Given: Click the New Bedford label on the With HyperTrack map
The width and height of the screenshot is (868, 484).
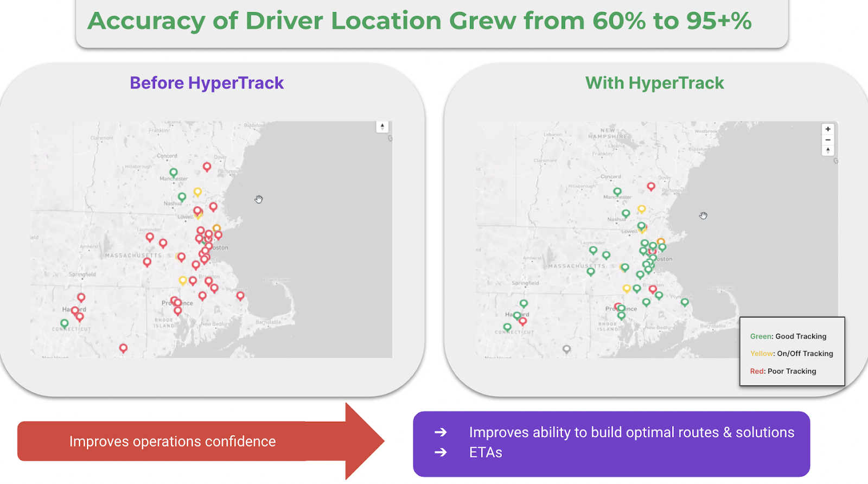Looking at the screenshot, I should click(660, 328).
